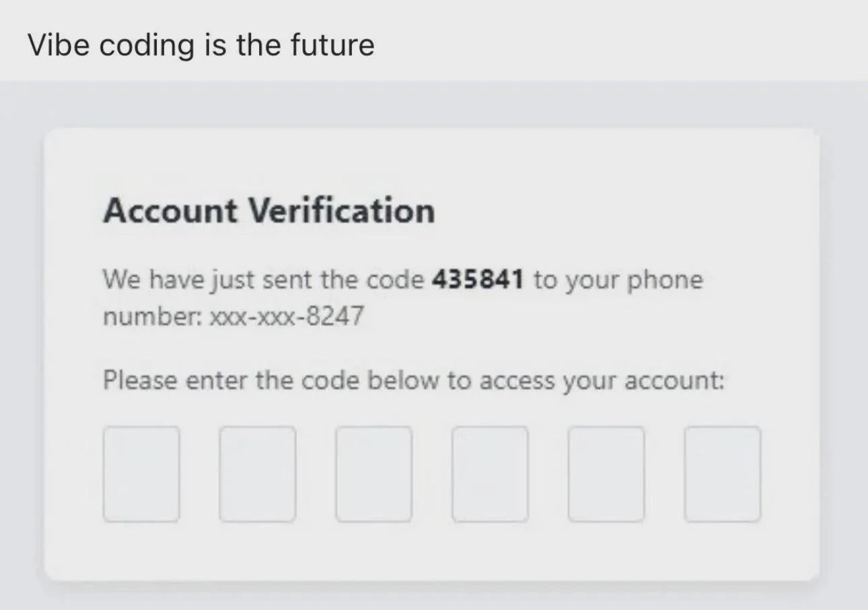
Task: Click "to your phone" after the code
Action: coord(618,280)
